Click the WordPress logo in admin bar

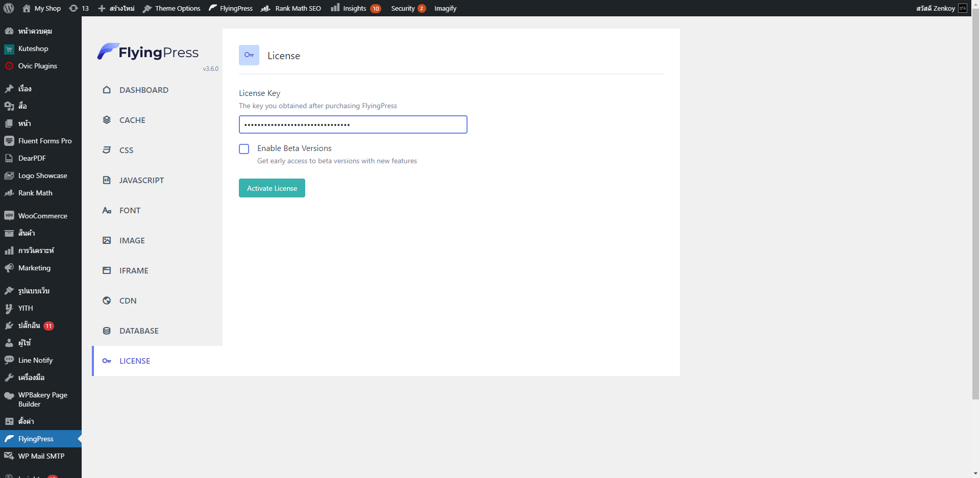[x=9, y=8]
